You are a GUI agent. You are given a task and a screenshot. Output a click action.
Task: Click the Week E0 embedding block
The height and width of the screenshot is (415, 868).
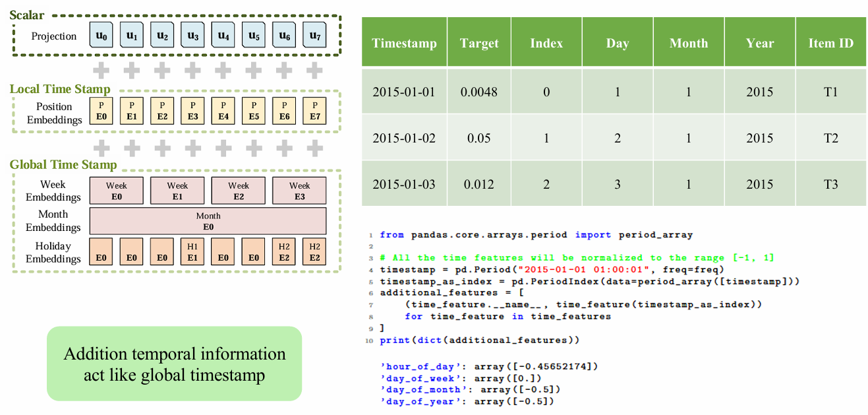click(x=116, y=191)
